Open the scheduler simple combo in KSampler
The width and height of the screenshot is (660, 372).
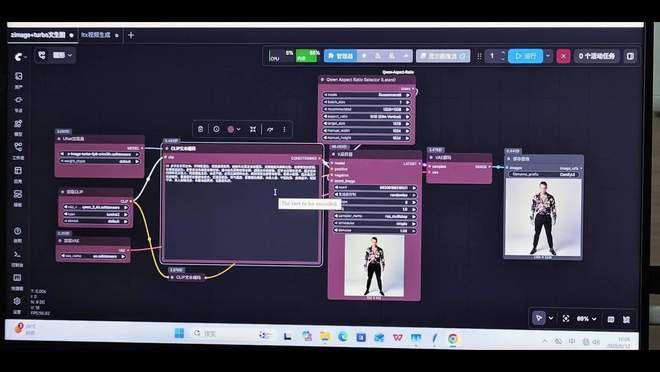[x=375, y=223]
